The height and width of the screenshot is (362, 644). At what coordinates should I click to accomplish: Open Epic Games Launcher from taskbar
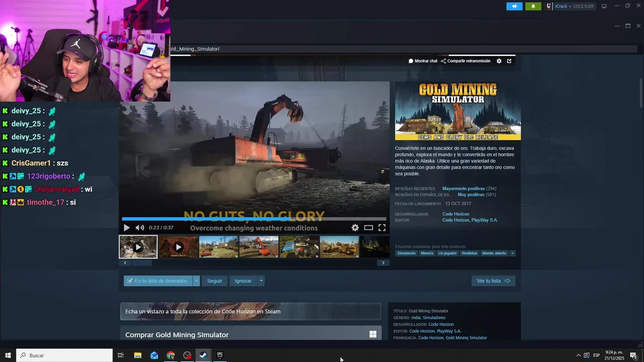tap(220, 355)
